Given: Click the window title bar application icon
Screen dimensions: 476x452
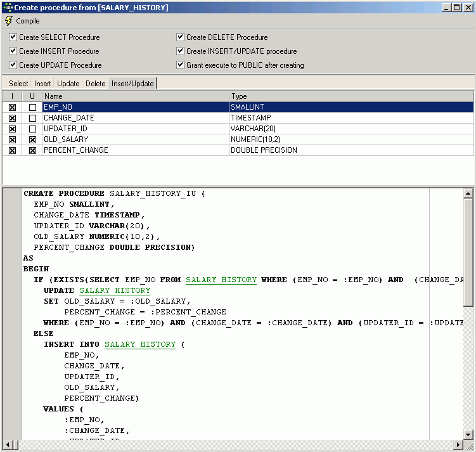Looking at the screenshot, I should [8, 7].
